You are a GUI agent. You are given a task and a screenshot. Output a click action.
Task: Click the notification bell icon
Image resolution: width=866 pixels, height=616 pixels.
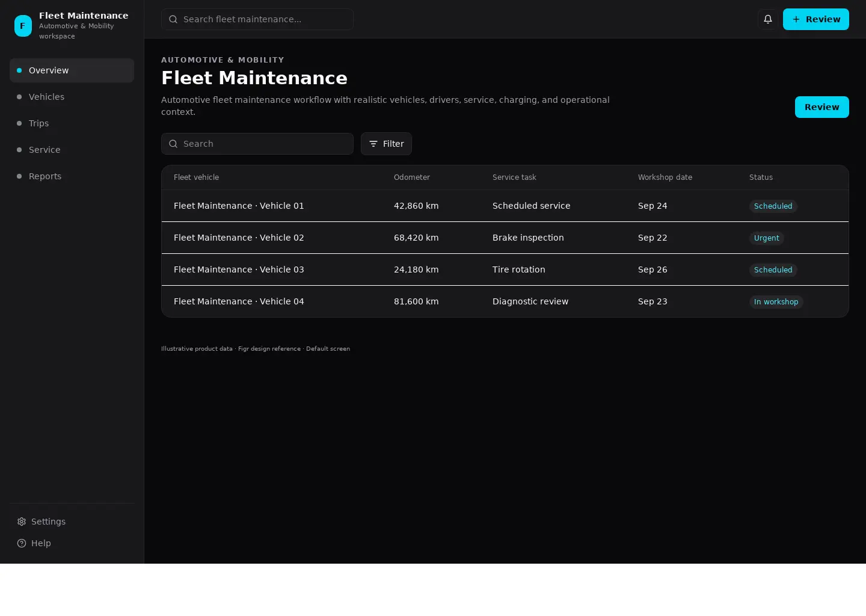(768, 19)
